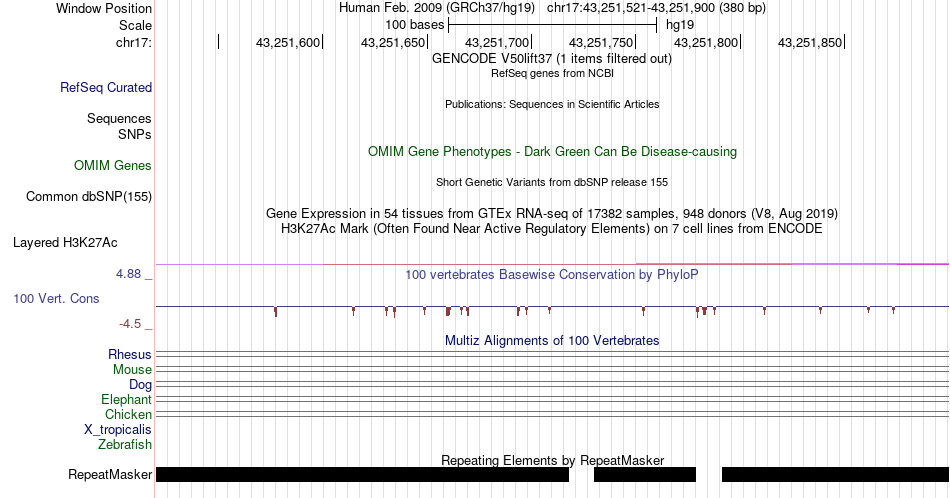Click the Layered H3K27Ac track label
Viewport: 950px width, 498px height.
pyautogui.click(x=65, y=242)
